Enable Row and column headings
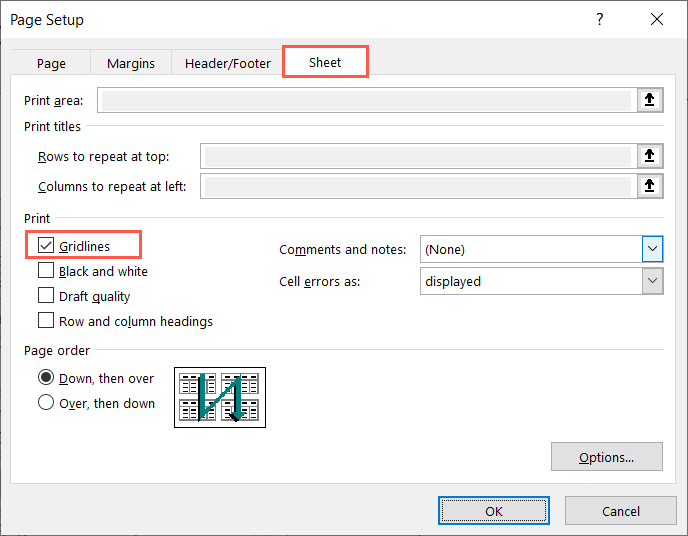Screen dimensions: 688x536 [x=46, y=321]
